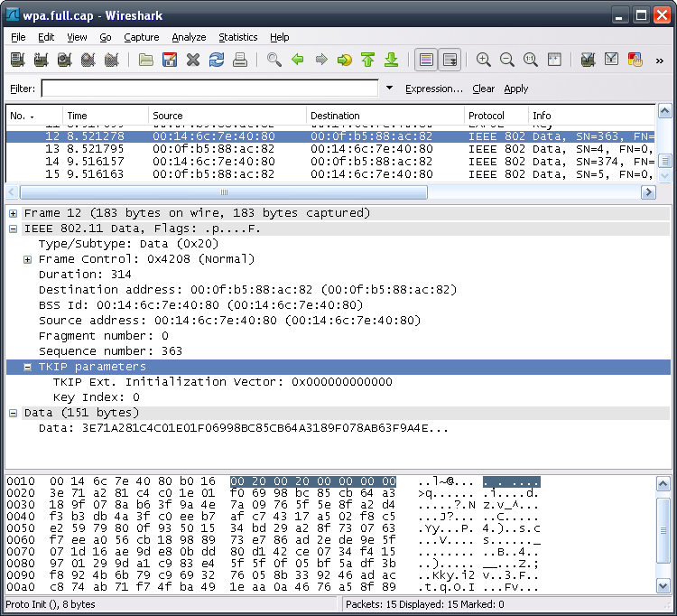Screen dimensions: 677x616
Task: Sort by Time column header
Action: click(106, 116)
